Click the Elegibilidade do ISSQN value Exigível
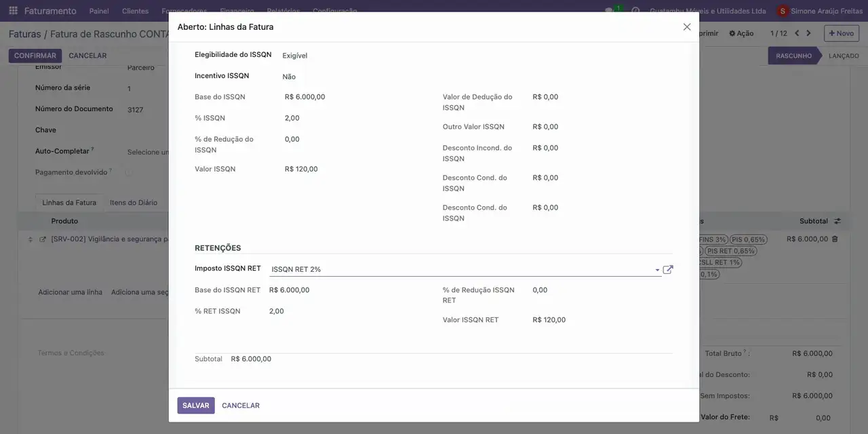The height and width of the screenshot is (434, 868). (295, 56)
